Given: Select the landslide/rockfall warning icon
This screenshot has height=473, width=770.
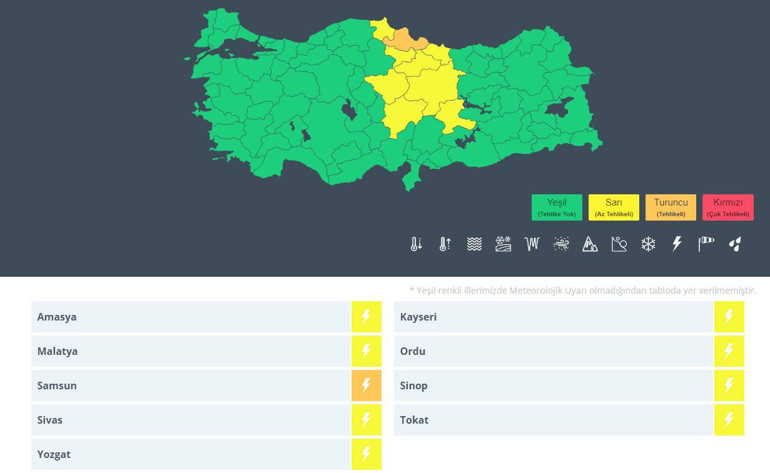Looking at the screenshot, I should click(x=619, y=244).
